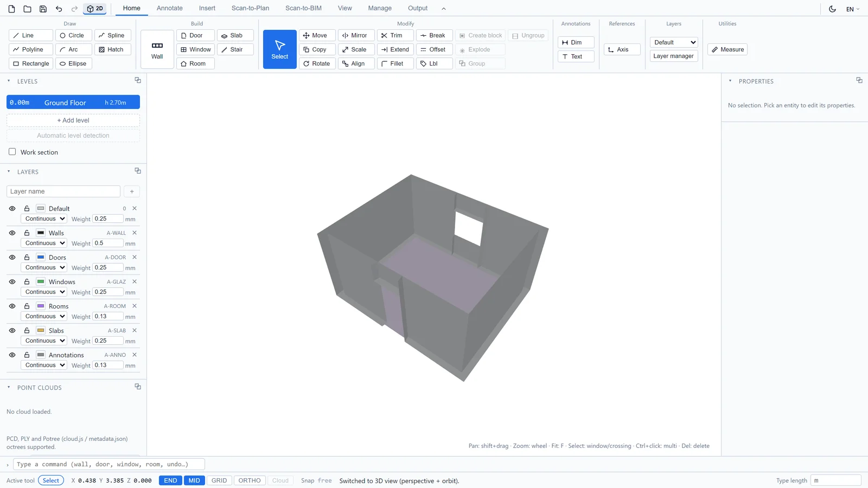Toggle GRID snap mode
This screenshot has height=488, width=868.
(219, 480)
